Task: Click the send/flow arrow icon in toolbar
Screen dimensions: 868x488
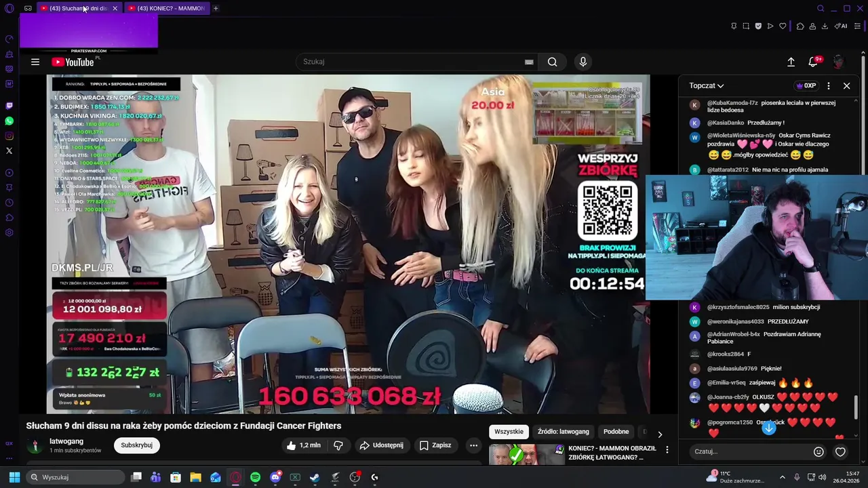Action: [x=770, y=26]
